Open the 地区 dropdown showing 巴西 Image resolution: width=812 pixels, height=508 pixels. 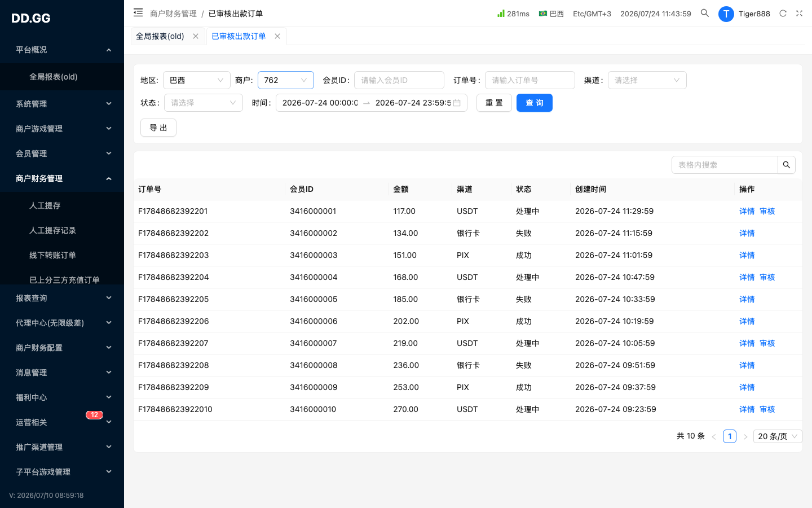point(197,80)
